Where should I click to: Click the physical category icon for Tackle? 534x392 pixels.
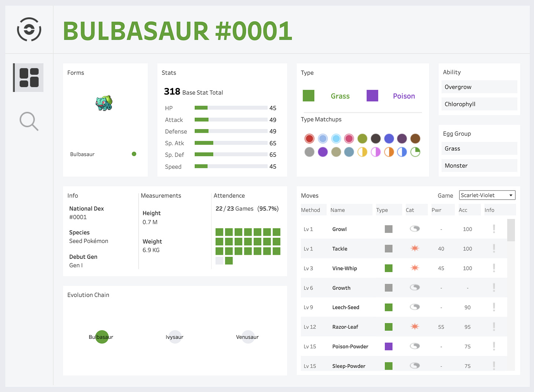(x=415, y=248)
